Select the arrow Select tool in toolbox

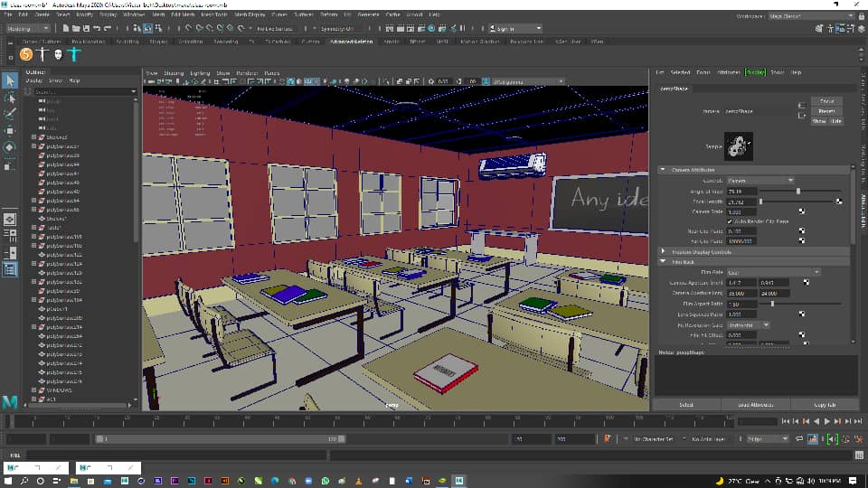[10, 80]
